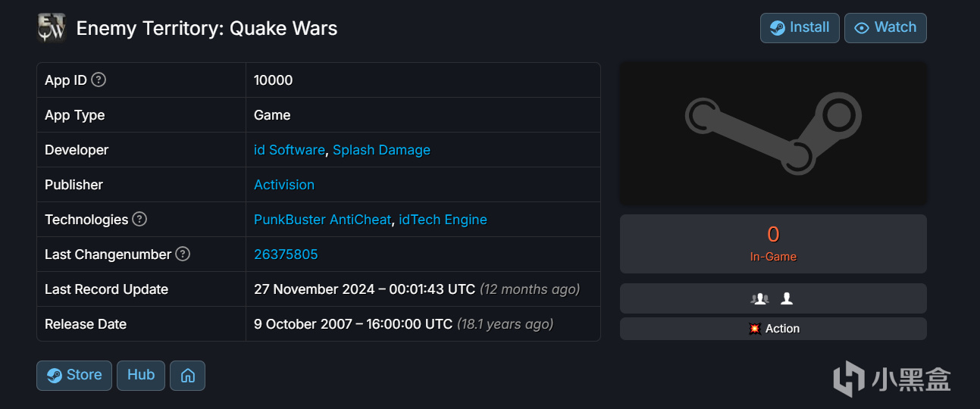Select the Action genre tag

(x=774, y=329)
